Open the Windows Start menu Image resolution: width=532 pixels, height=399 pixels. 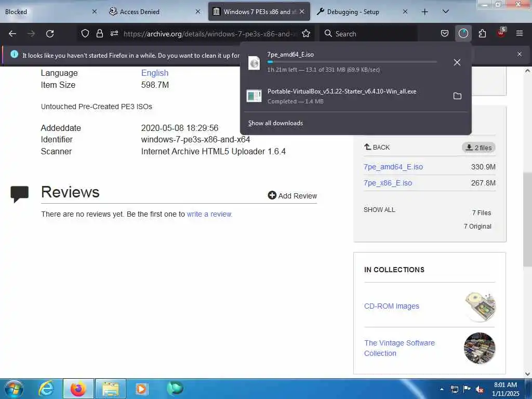click(x=14, y=389)
